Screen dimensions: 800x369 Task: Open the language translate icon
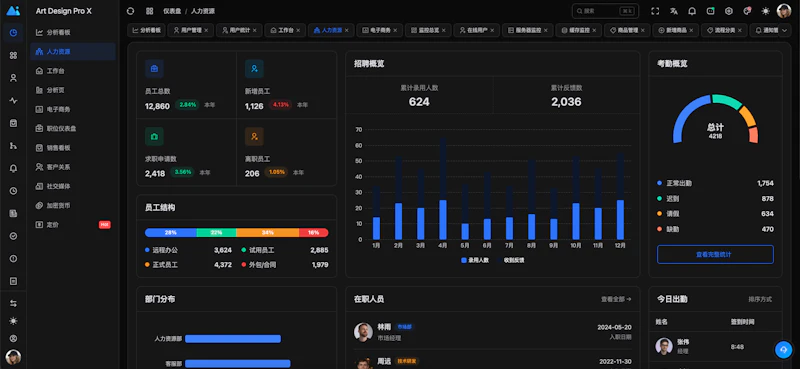pos(673,11)
